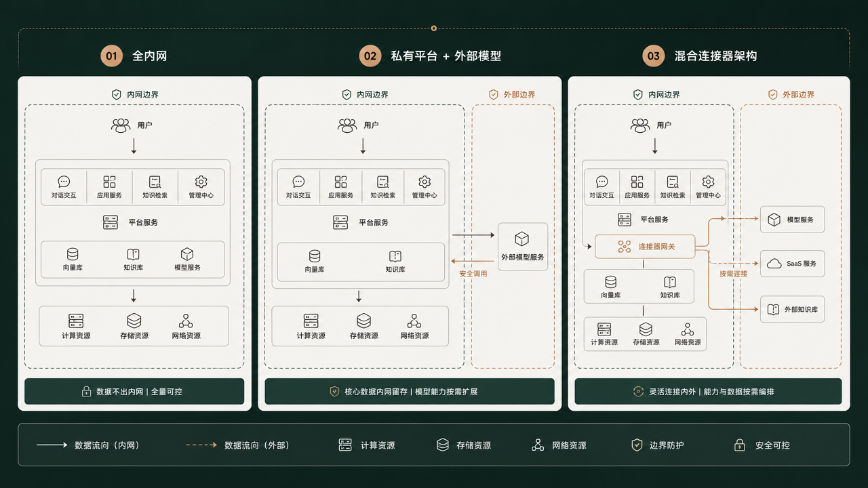Click the 外部模型服务 box
The image size is (868, 488).
click(522, 247)
